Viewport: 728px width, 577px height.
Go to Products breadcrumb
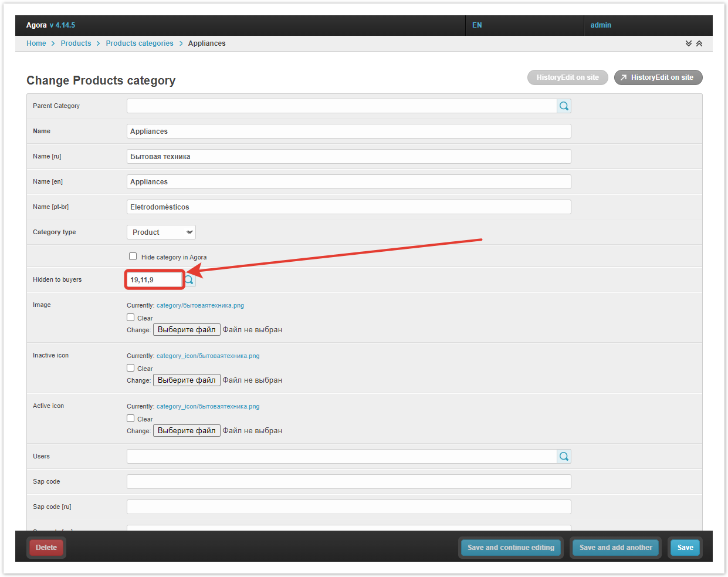[76, 43]
